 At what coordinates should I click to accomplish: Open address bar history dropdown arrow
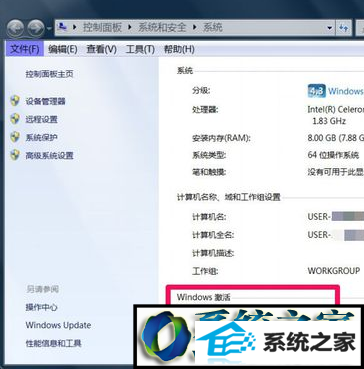(x=330, y=28)
